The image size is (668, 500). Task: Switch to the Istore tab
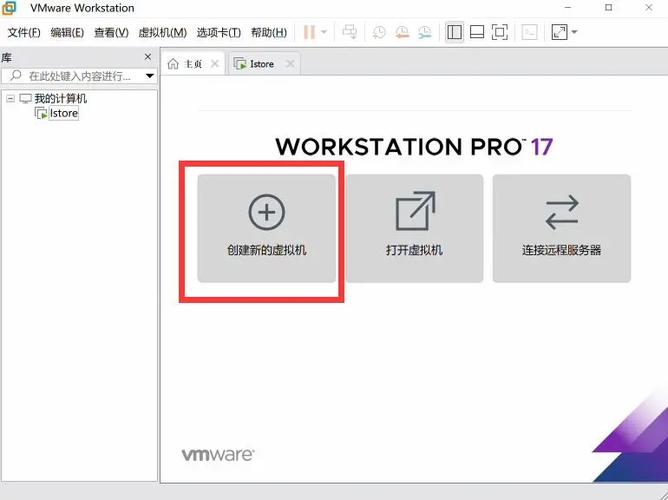[262, 64]
